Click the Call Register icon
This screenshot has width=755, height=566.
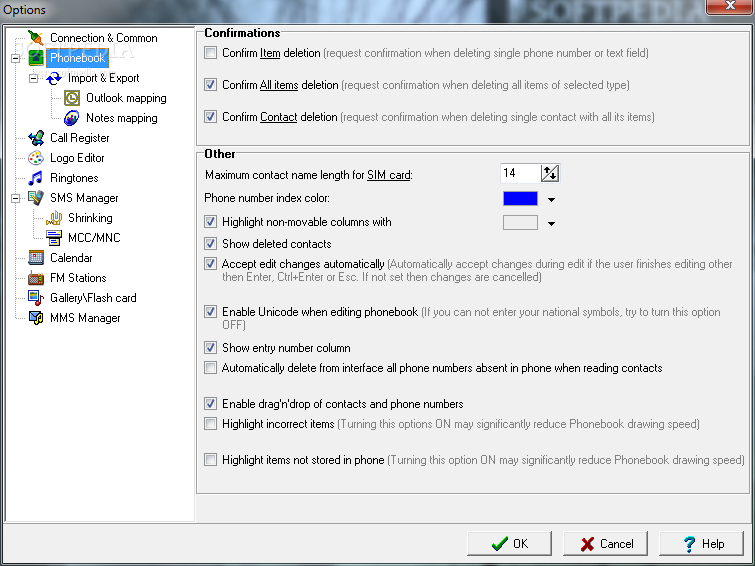tap(36, 138)
